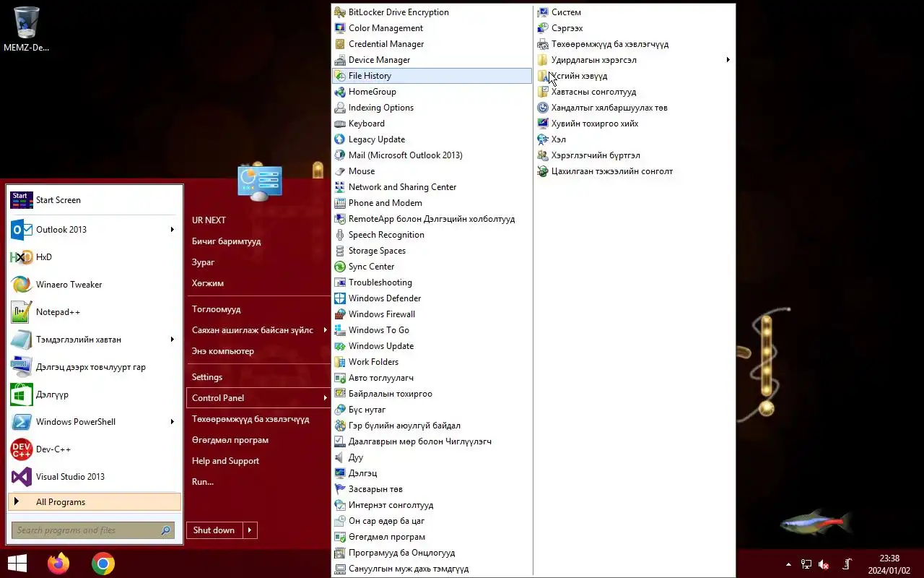Open Start Screen entry at top of menu
924x578 pixels.
94,200
